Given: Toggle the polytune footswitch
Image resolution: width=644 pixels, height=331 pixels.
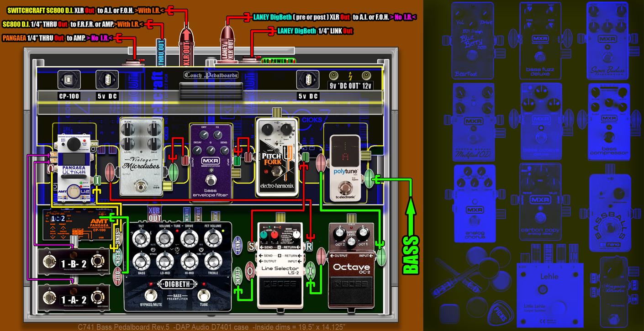Looking at the screenshot, I should coord(345,187).
